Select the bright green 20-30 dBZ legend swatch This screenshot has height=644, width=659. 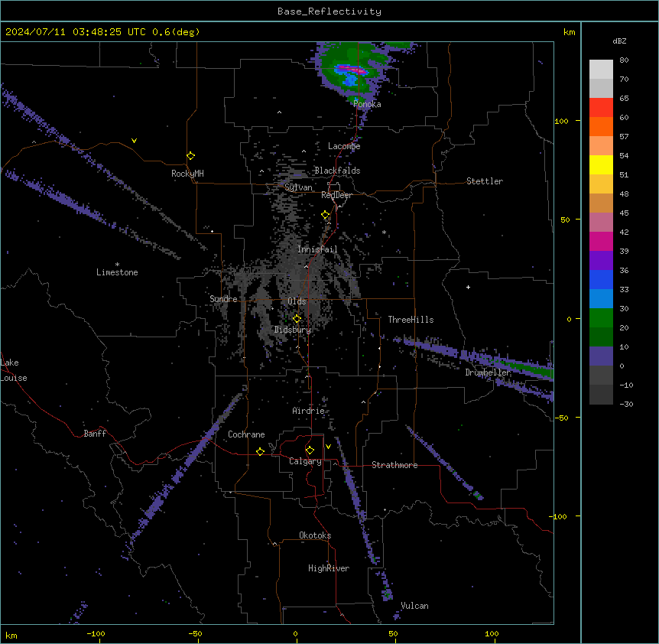pos(601,318)
